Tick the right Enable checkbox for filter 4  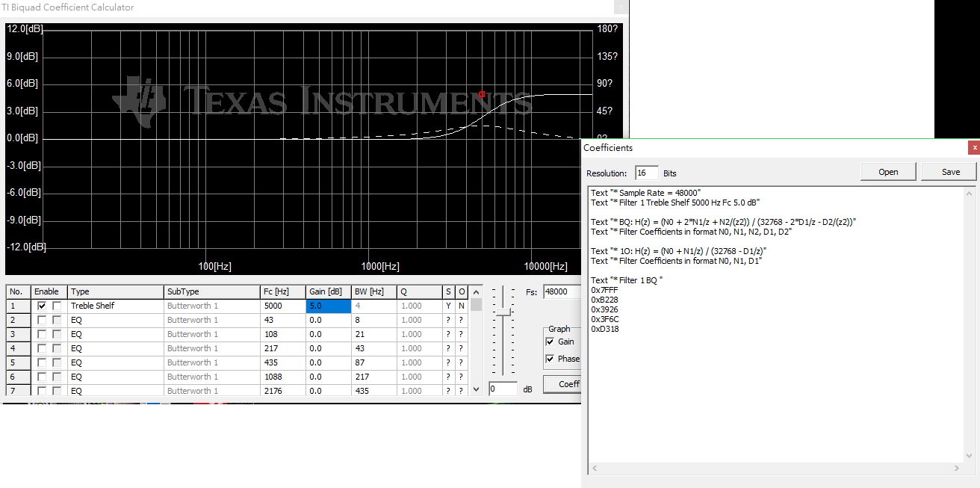click(57, 348)
